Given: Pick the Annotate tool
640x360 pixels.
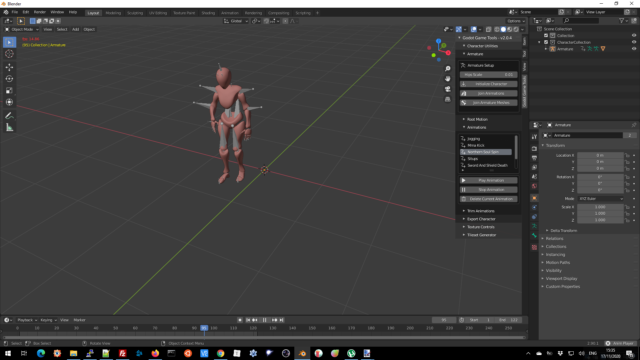Looking at the screenshot, I should click(x=9, y=116).
